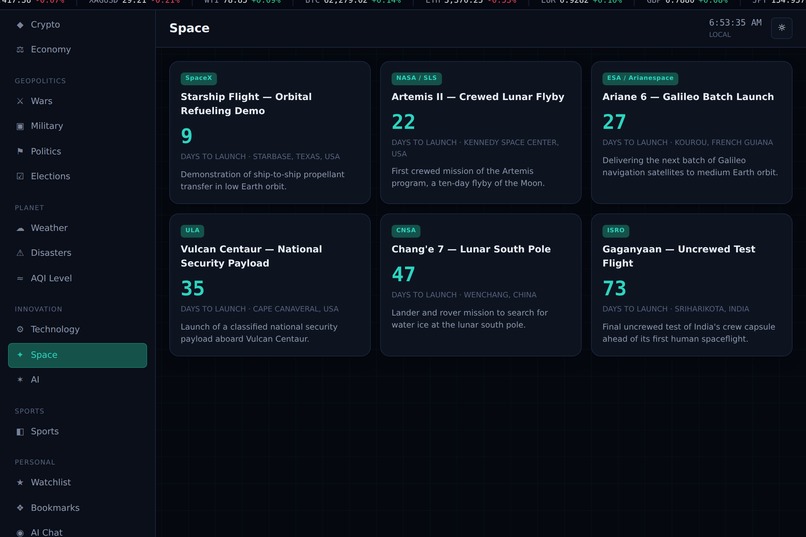
Task: Click the 73 days countdown on Gaganyaan card
Action: tap(614, 288)
